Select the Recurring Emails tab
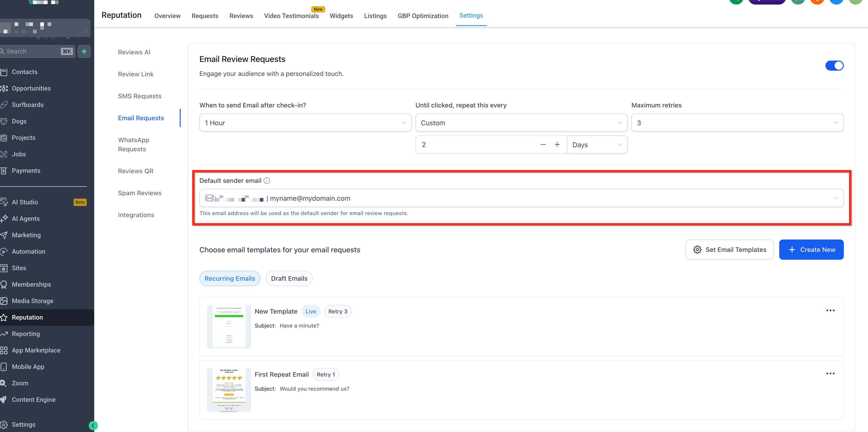Image resolution: width=868 pixels, height=432 pixels. (230, 278)
